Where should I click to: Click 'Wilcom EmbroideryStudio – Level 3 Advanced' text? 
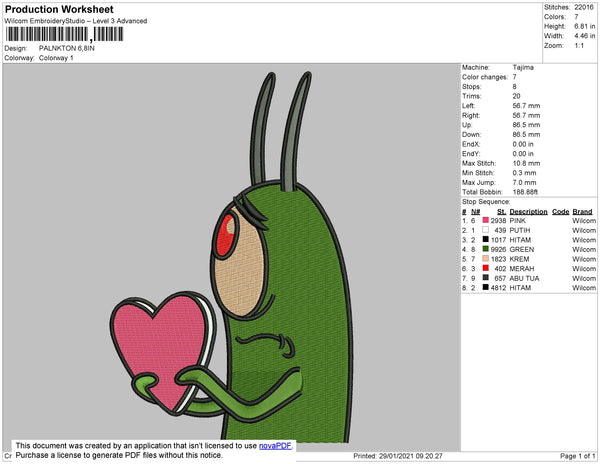click(76, 21)
